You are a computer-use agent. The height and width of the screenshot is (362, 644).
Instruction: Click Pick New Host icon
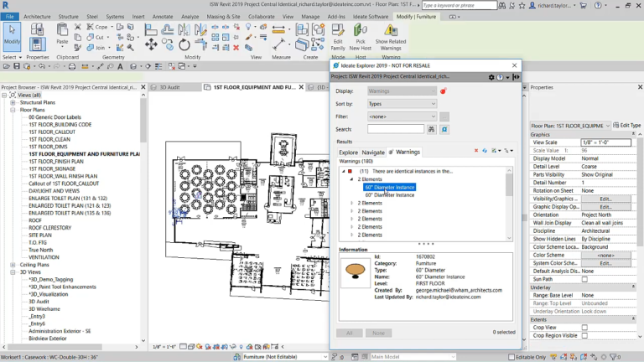click(361, 37)
